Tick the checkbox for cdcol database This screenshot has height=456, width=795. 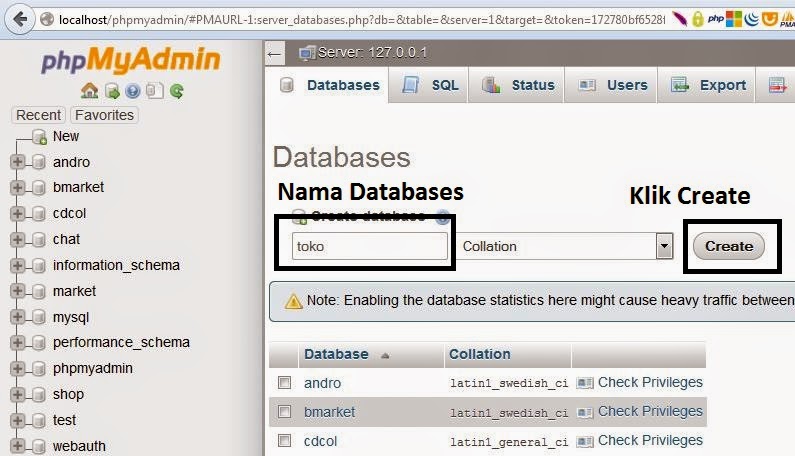284,440
